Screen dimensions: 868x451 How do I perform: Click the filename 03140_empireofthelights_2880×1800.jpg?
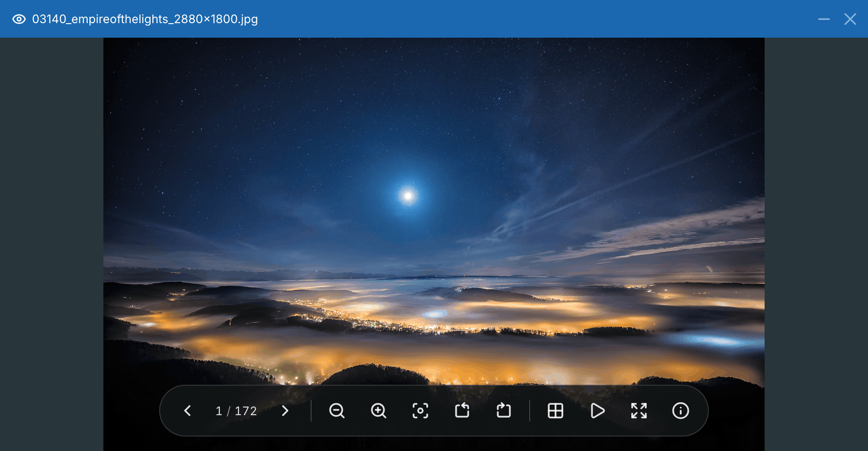click(x=145, y=19)
